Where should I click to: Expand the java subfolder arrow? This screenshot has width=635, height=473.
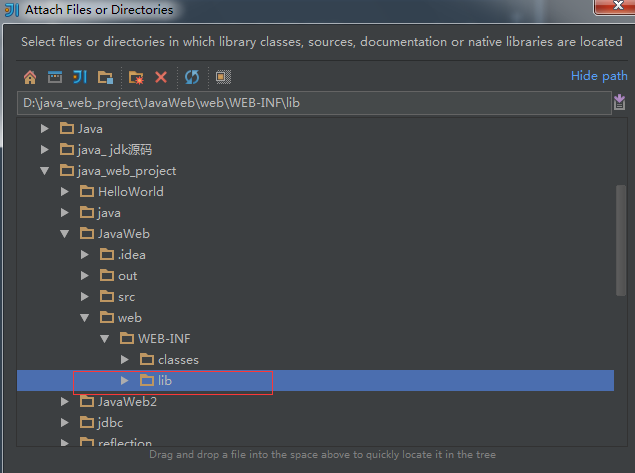coord(65,213)
